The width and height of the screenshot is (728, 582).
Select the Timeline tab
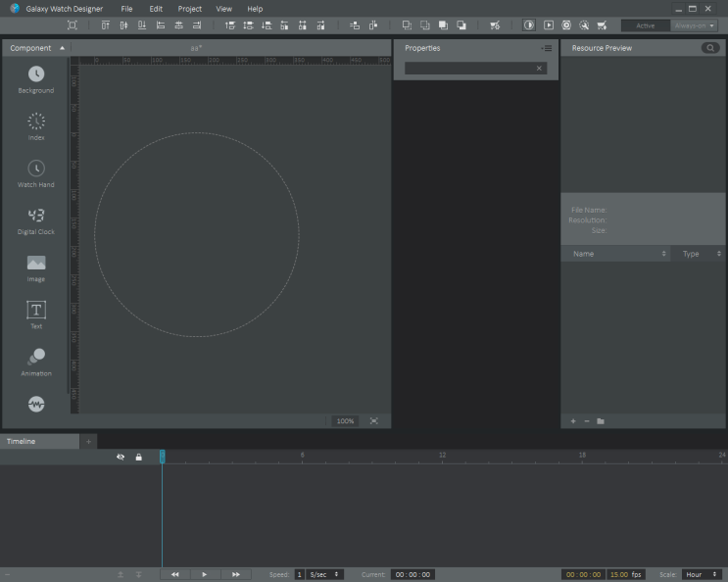tap(39, 441)
